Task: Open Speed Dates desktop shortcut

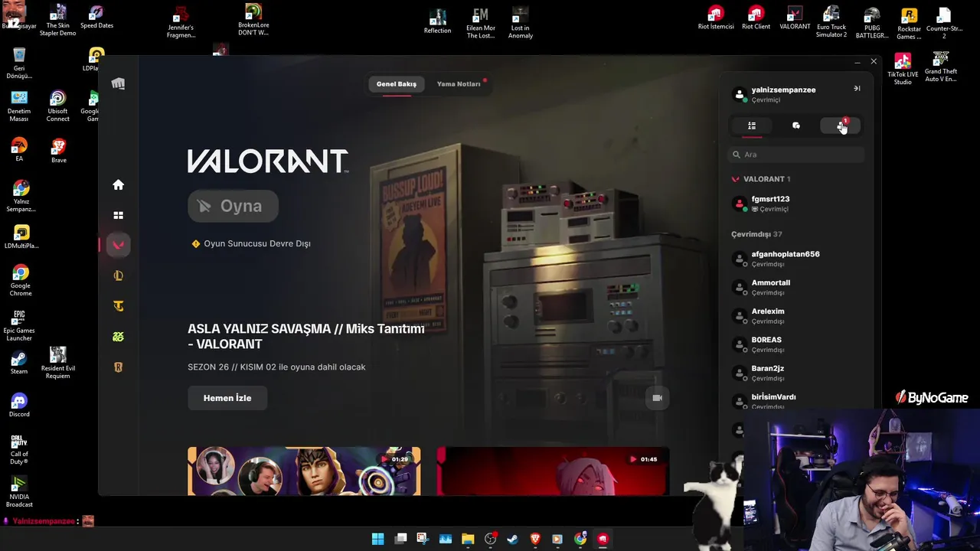Action: tap(96, 17)
